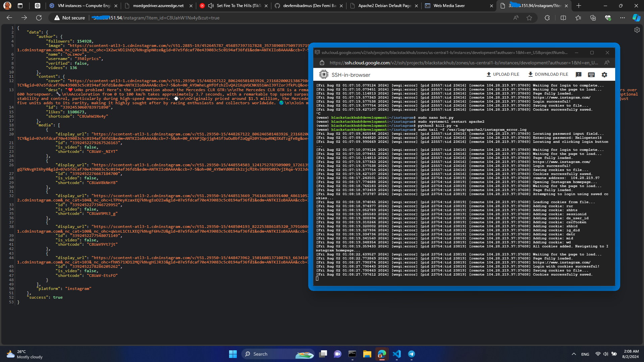Expand hidden system tray icons chevron

[574, 354]
